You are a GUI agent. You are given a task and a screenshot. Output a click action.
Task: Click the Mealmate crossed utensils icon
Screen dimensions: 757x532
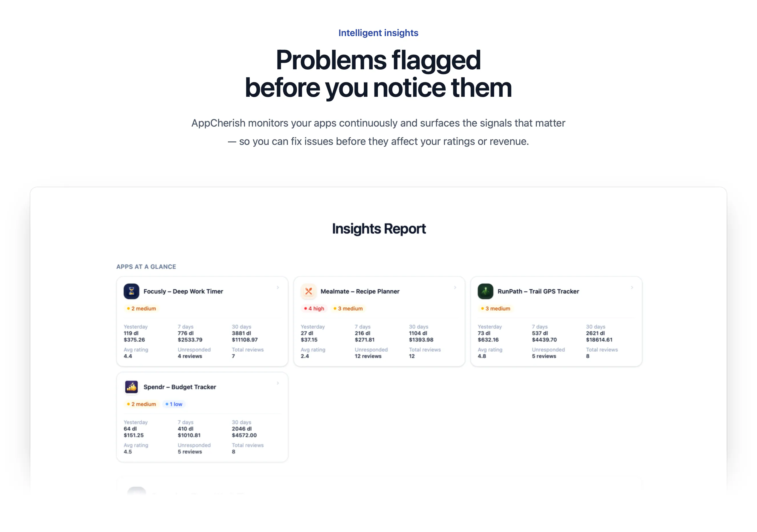tap(308, 291)
